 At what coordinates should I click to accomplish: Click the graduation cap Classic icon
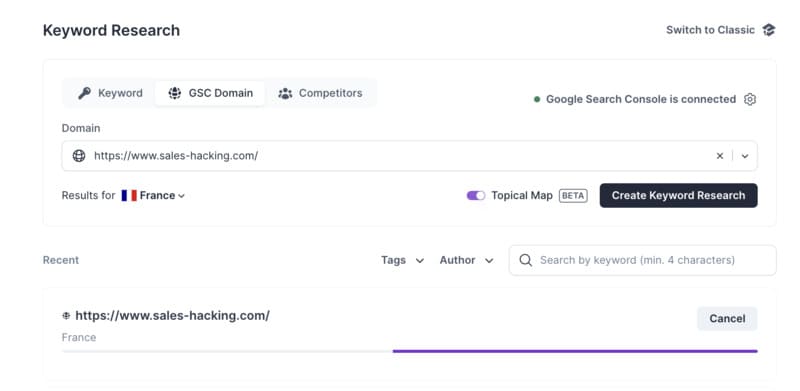(x=769, y=30)
